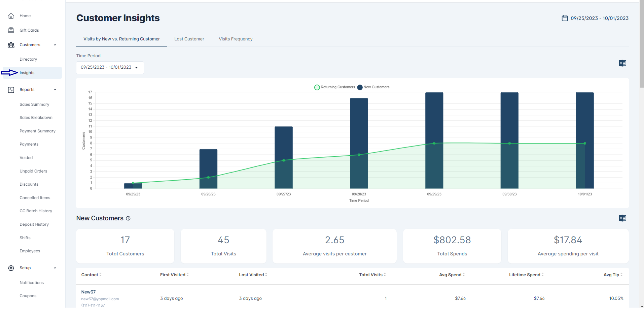
Task: Click calendar icon beside date range
Action: point(565,18)
